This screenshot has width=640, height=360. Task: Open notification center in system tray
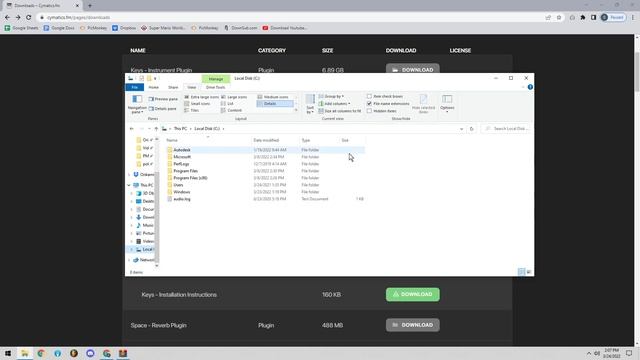coord(629,353)
